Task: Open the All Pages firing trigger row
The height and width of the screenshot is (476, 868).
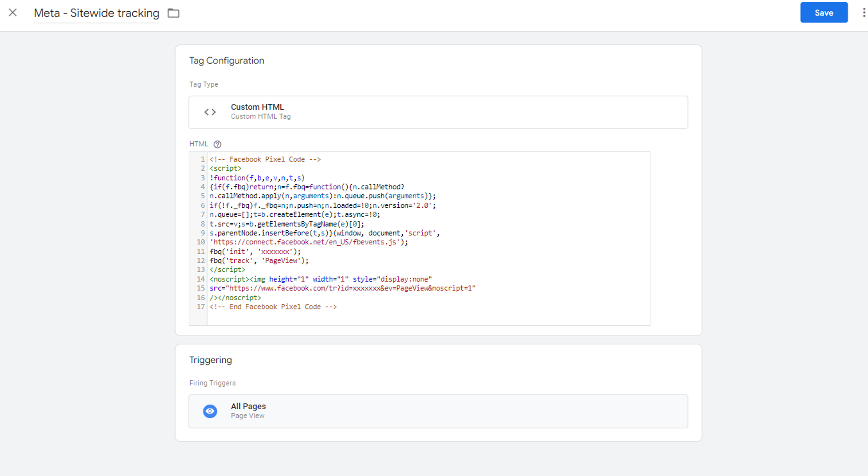Action: coord(438,411)
